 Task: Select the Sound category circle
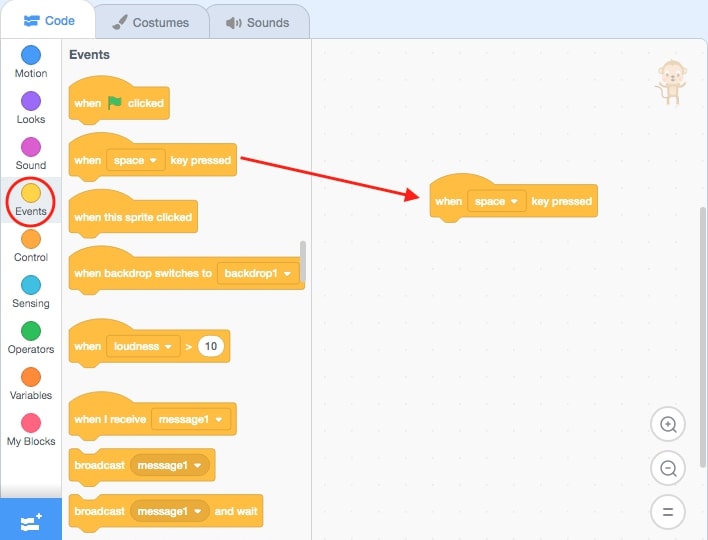coord(31,147)
